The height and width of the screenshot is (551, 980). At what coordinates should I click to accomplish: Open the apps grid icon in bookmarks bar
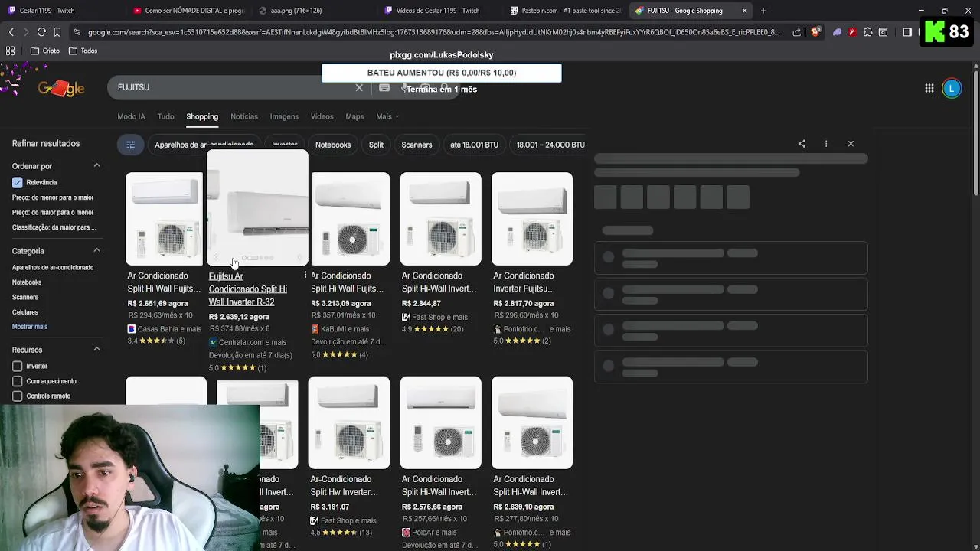[11, 51]
